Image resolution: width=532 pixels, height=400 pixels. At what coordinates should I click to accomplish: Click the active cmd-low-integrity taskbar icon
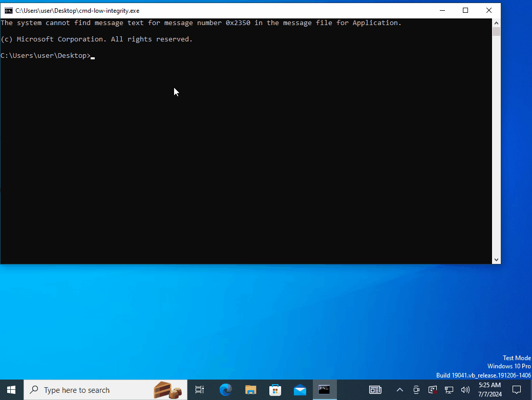[324, 390]
